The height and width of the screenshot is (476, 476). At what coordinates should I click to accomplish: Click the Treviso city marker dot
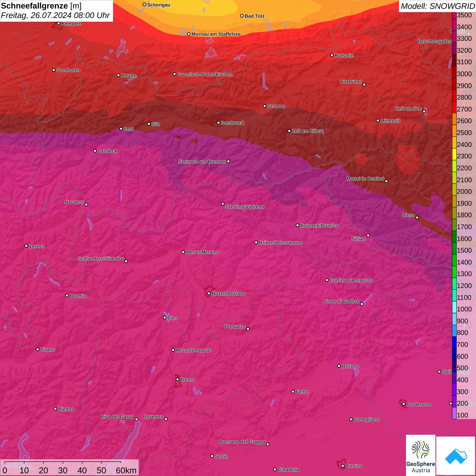(x=343, y=466)
